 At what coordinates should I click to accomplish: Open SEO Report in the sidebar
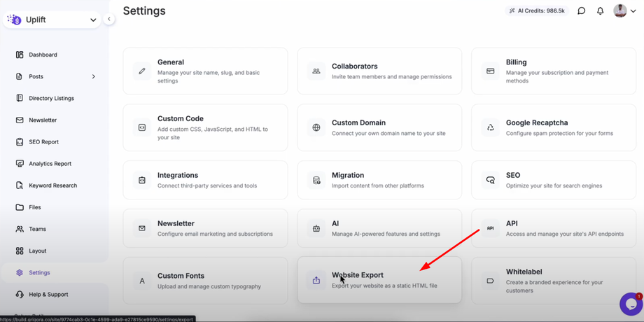point(43,142)
